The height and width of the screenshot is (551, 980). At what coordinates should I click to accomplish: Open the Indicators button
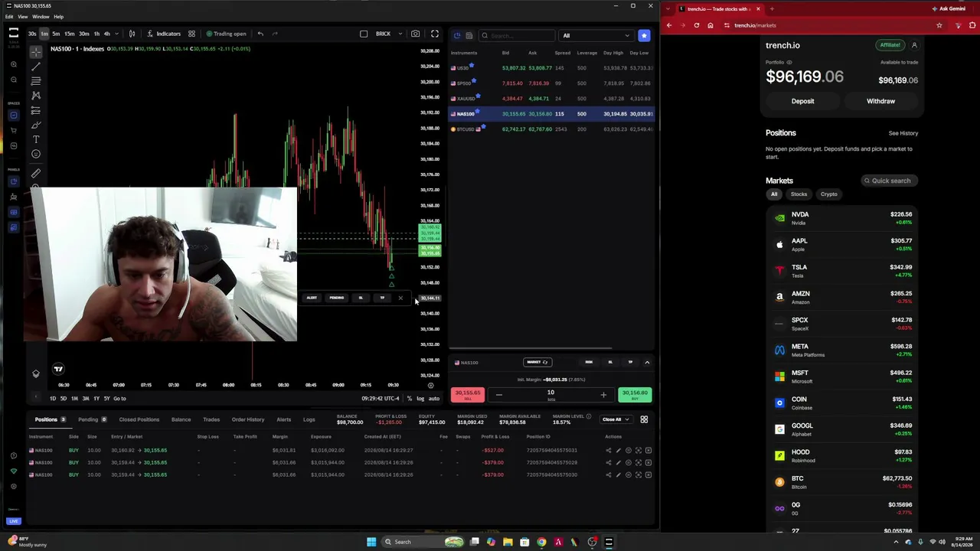[x=164, y=34]
